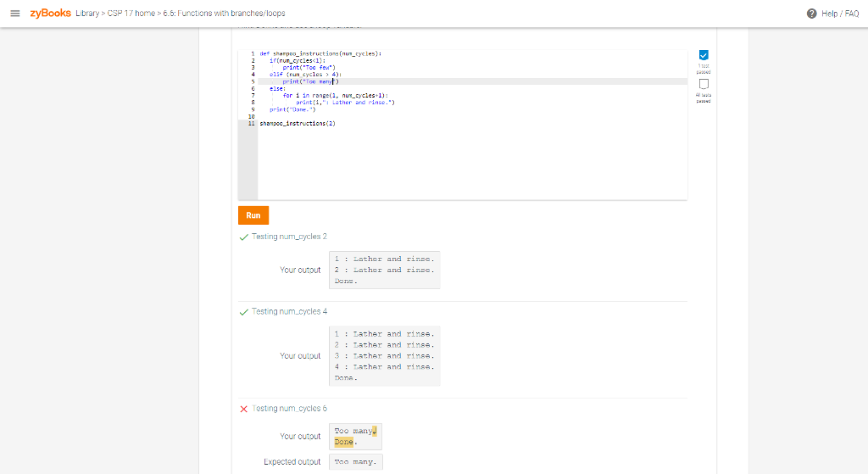Image resolution: width=868 pixels, height=474 pixels.
Task: Click 'Testing num_cycles 6' label
Action: coord(289,408)
